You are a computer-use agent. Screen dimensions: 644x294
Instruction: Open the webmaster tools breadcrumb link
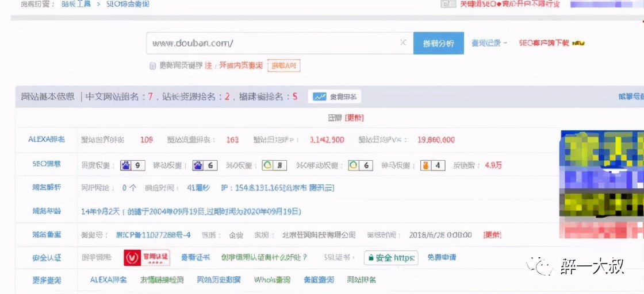(x=75, y=4)
